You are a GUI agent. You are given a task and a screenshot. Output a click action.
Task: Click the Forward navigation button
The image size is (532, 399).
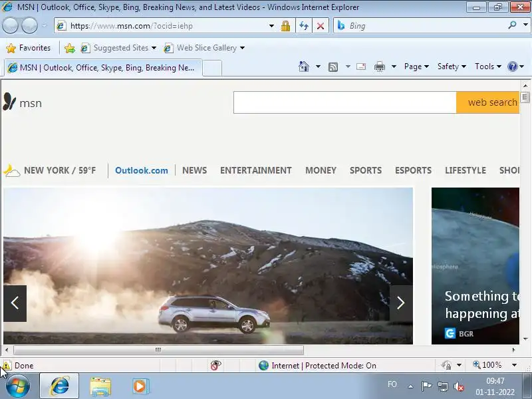29,25
